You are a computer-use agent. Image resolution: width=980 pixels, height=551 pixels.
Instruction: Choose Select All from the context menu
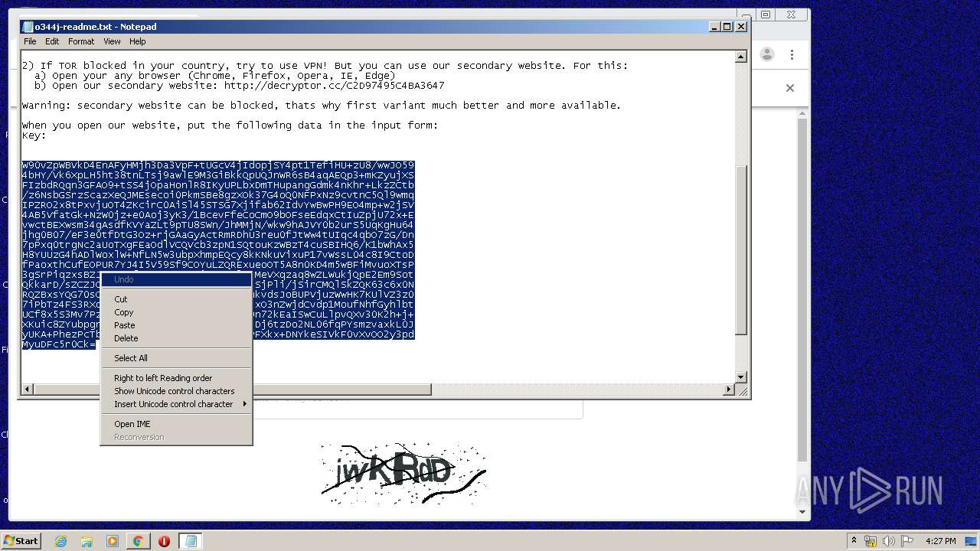(176, 358)
